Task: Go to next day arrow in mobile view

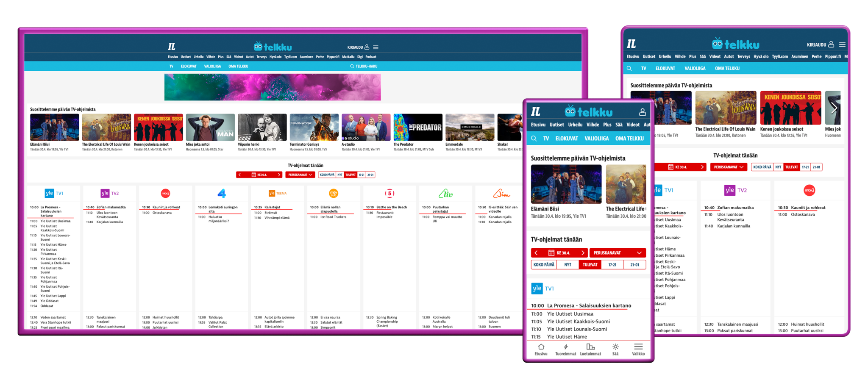Action: (x=583, y=253)
